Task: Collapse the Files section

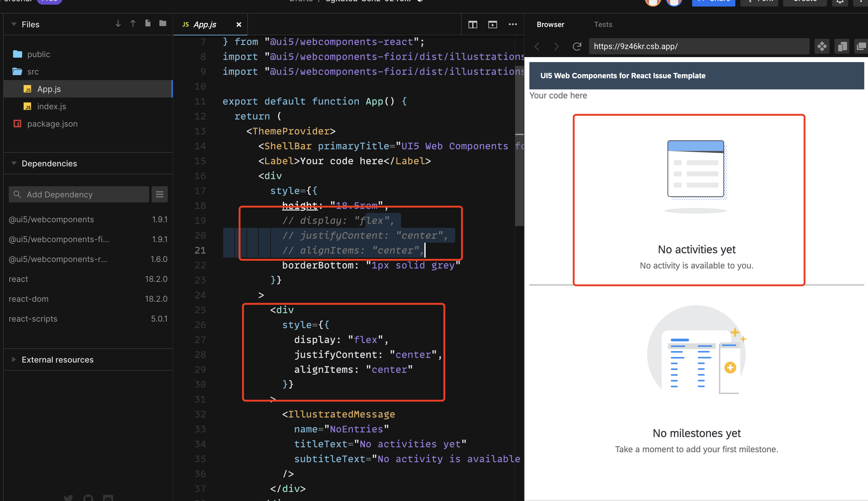Action: click(x=14, y=24)
